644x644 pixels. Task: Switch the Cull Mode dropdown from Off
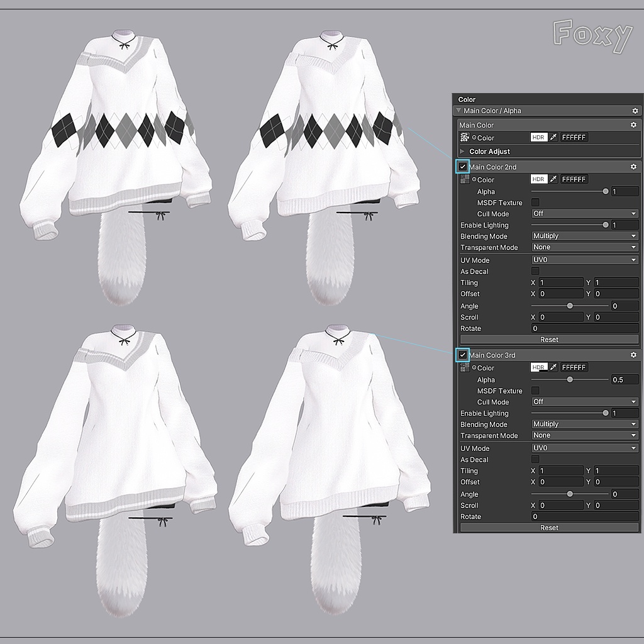coord(584,214)
